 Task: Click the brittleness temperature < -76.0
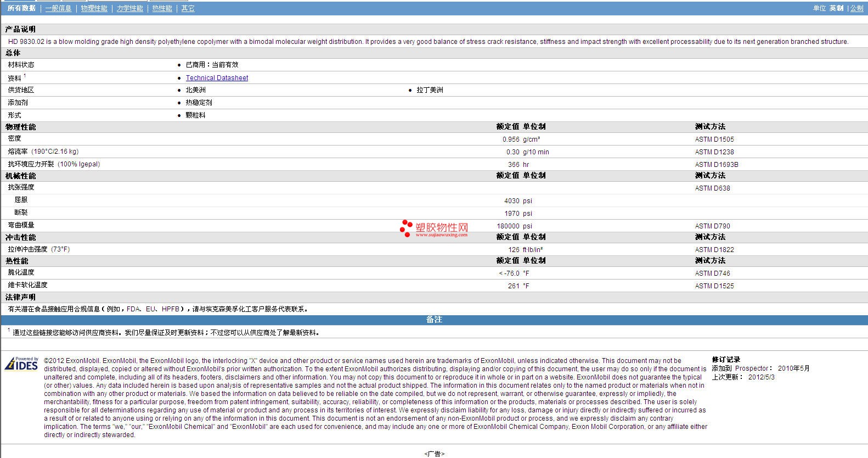[x=509, y=273]
